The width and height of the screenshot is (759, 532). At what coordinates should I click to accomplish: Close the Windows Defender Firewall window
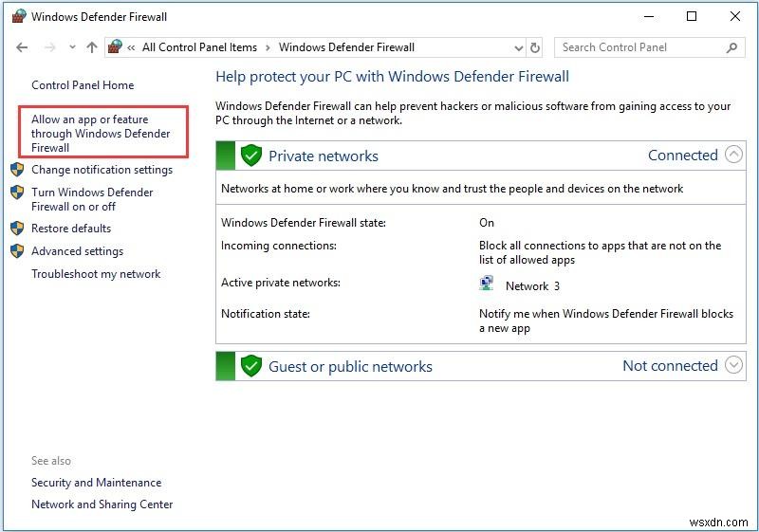click(x=734, y=16)
